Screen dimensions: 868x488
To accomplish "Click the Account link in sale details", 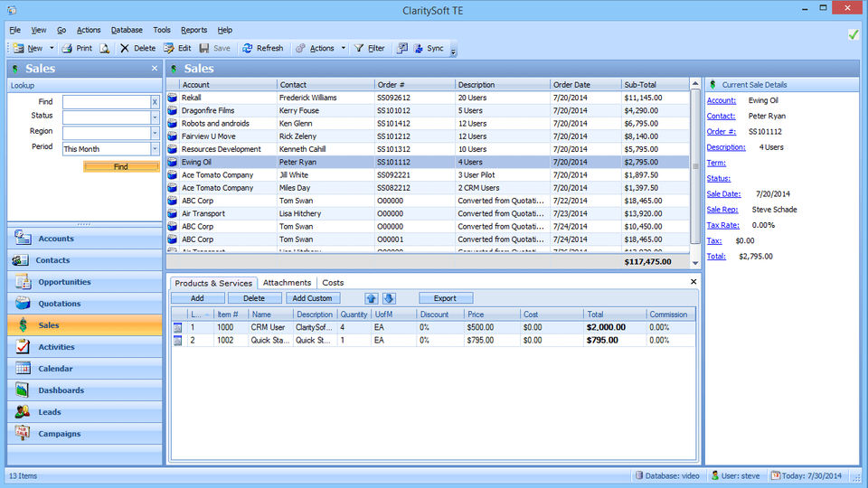I will pos(722,100).
